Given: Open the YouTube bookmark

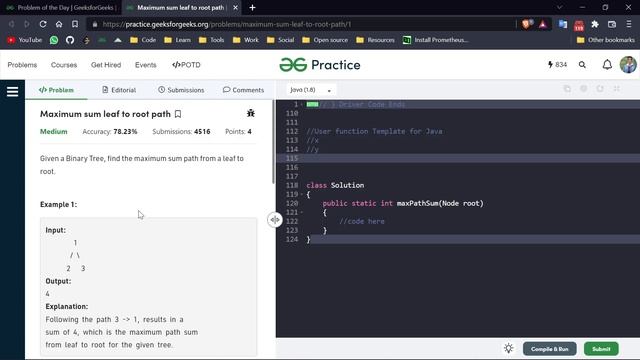Looking at the screenshot, I should pos(25,40).
